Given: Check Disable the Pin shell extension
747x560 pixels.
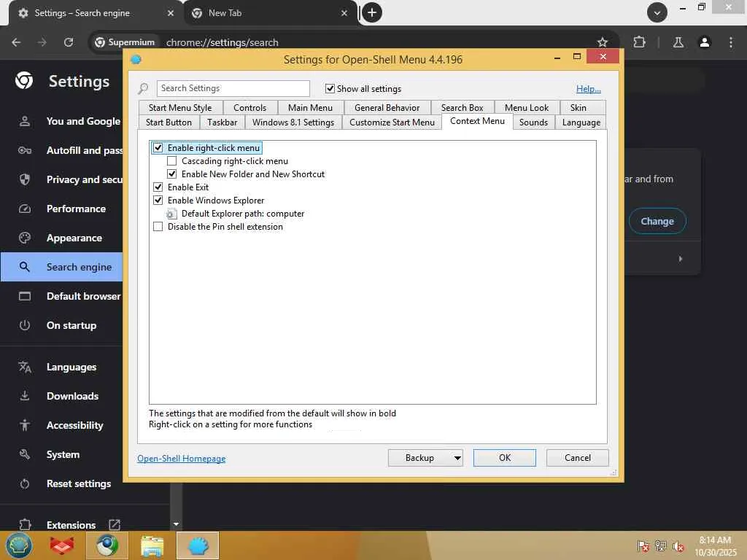Looking at the screenshot, I should click(x=158, y=227).
